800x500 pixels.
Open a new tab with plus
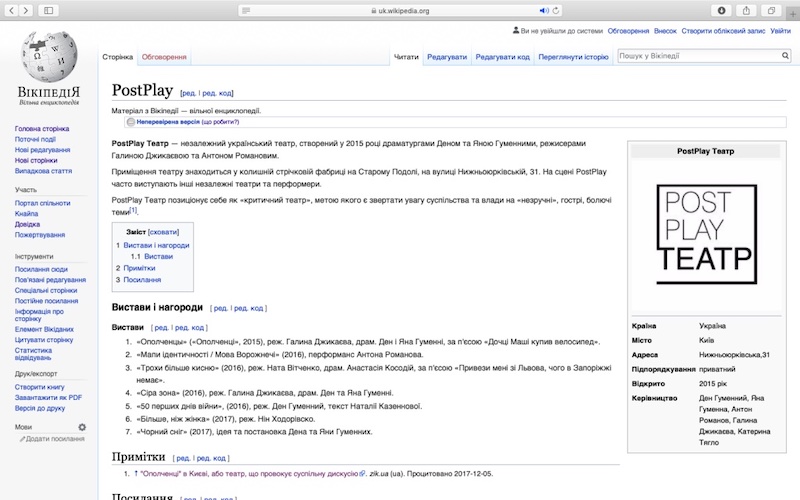tap(793, 14)
